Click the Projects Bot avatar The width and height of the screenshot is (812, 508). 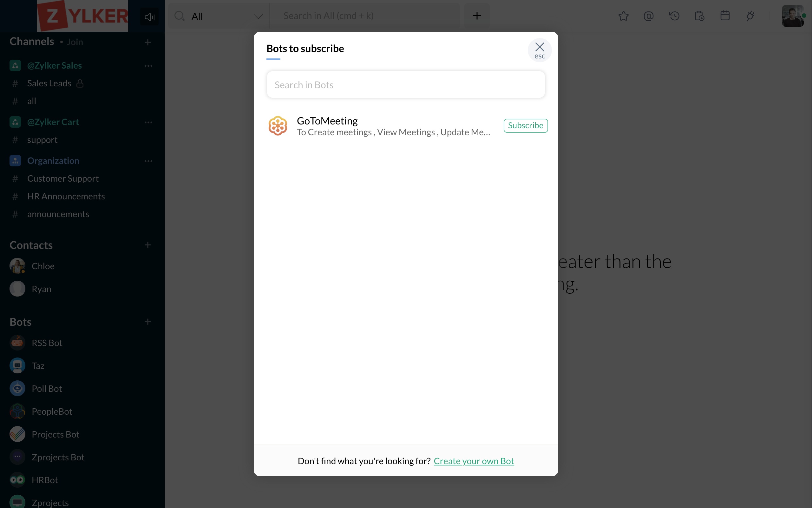click(17, 434)
